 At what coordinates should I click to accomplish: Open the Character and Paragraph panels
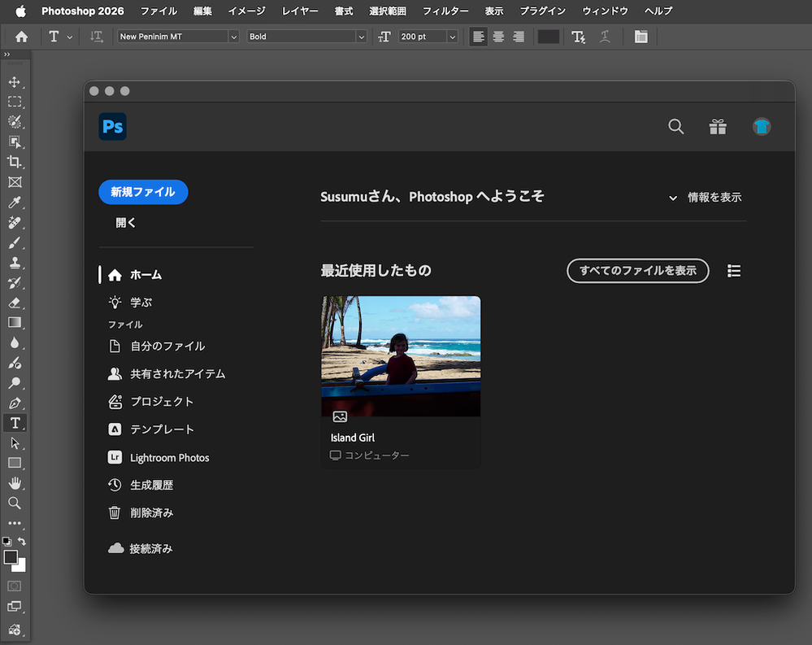(x=640, y=37)
